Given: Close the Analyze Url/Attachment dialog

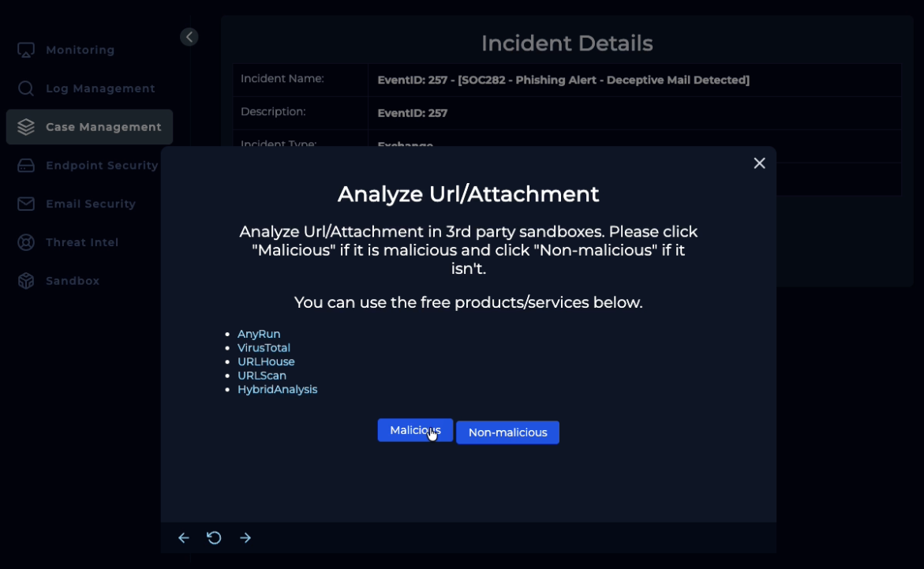Looking at the screenshot, I should (x=759, y=163).
